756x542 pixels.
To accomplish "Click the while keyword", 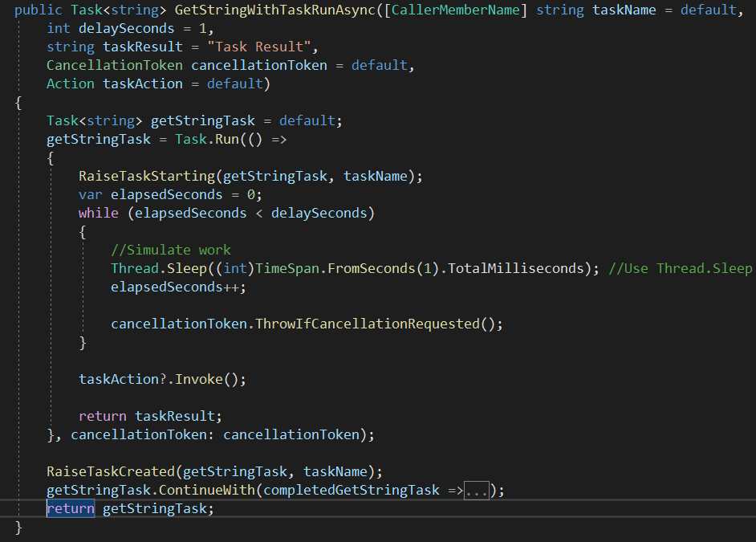I will pos(99,213).
